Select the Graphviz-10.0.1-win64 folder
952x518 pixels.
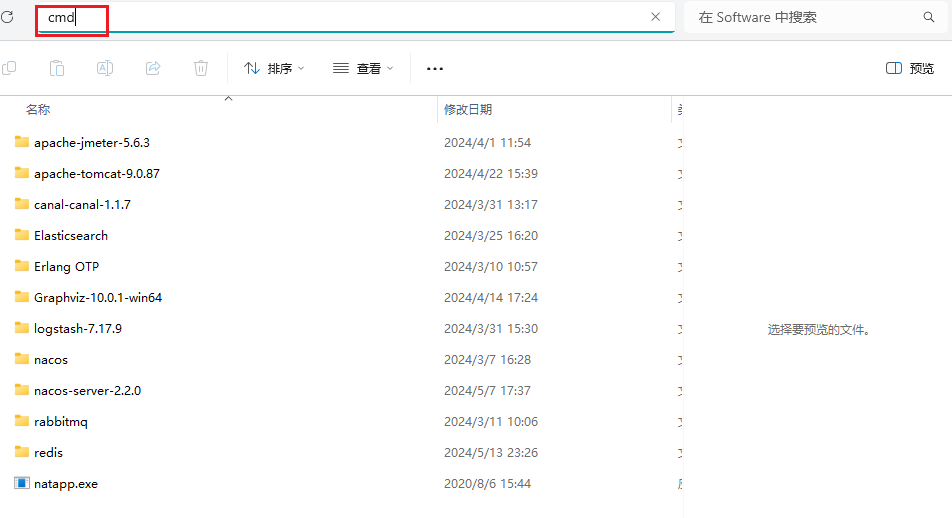pyautogui.click(x=98, y=298)
